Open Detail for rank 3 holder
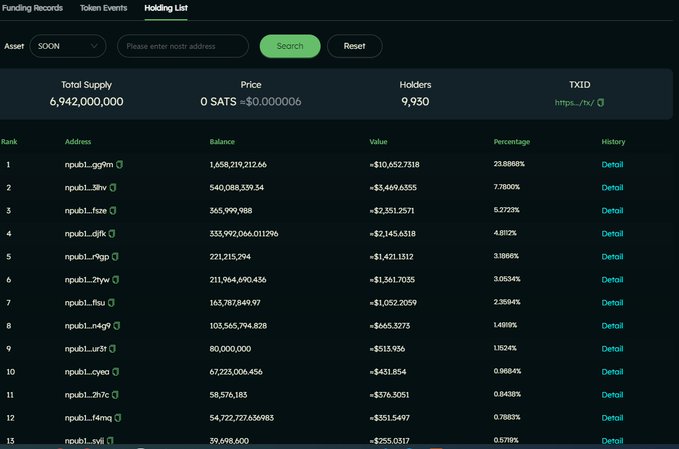Image resolution: width=679 pixels, height=449 pixels. pos(612,210)
